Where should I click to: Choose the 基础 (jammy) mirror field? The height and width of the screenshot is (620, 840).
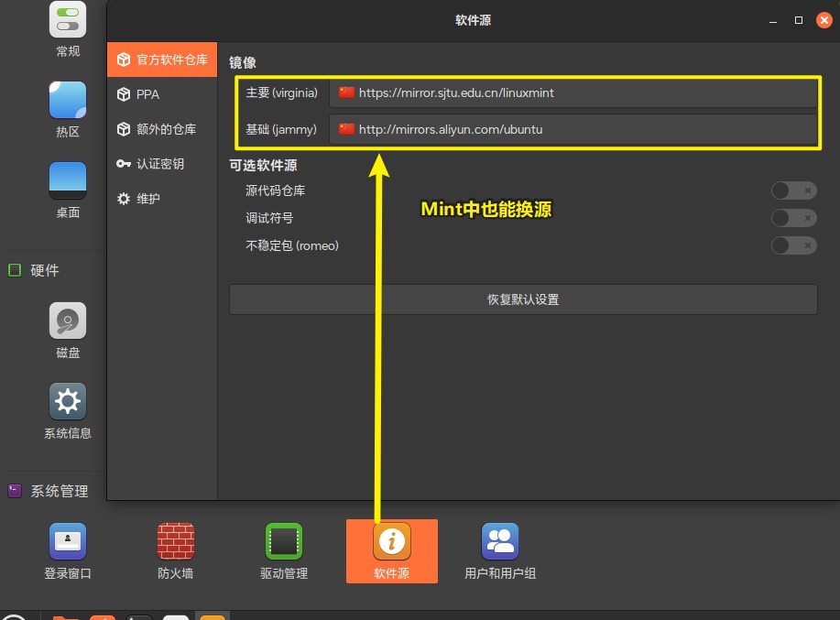(x=573, y=130)
